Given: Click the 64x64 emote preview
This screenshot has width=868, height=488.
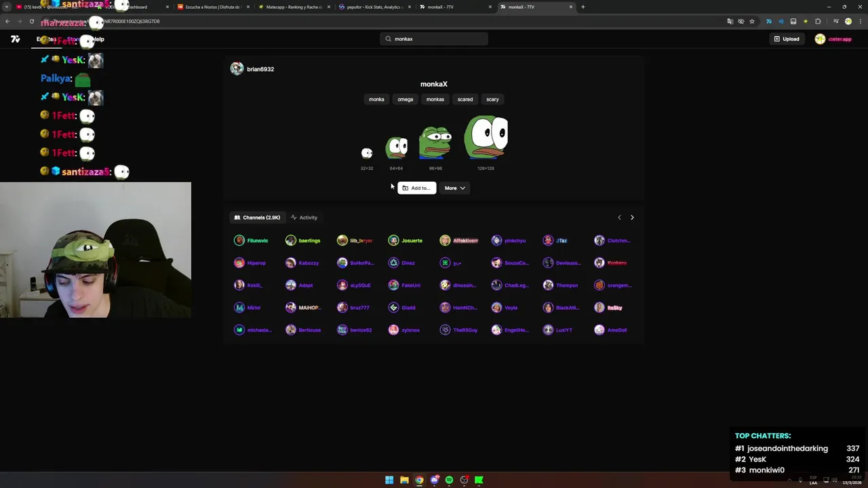Looking at the screenshot, I should pyautogui.click(x=397, y=148).
